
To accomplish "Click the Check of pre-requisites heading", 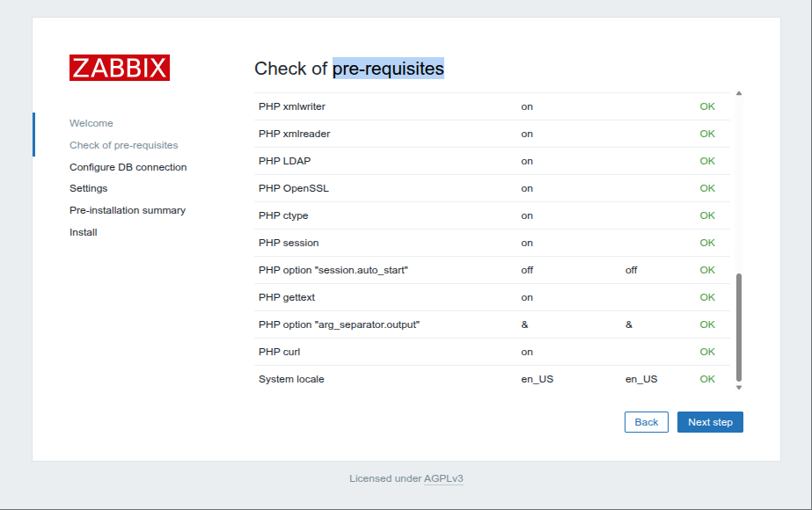I will [349, 69].
